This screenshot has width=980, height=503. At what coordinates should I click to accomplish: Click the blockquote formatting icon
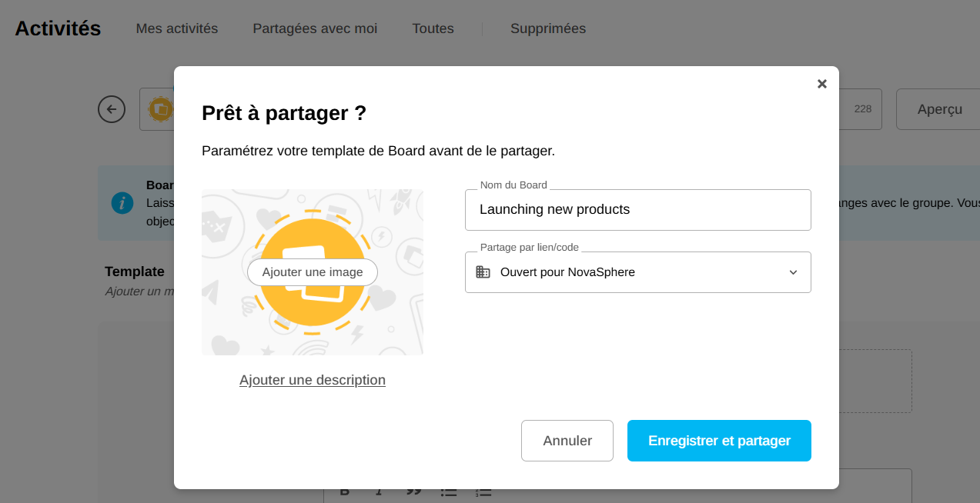413,492
